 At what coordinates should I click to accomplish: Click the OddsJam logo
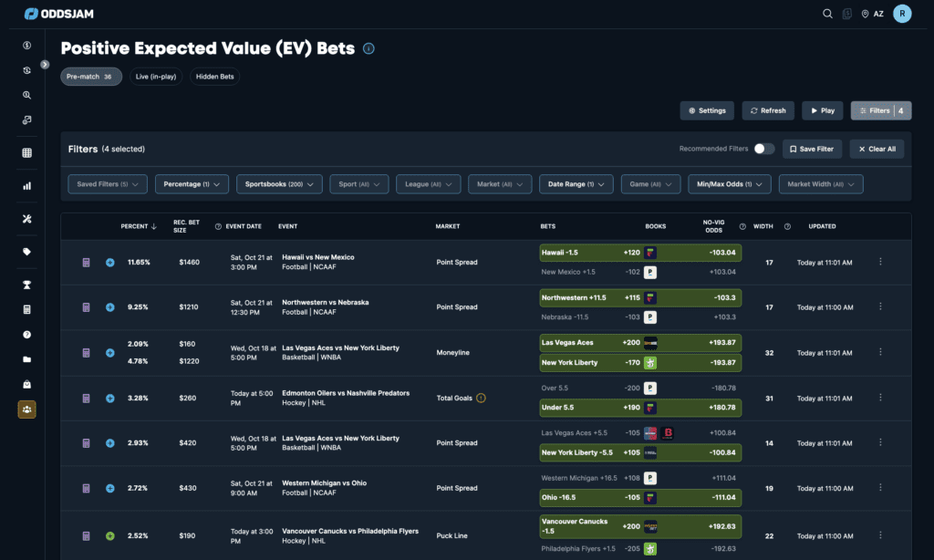(x=58, y=14)
